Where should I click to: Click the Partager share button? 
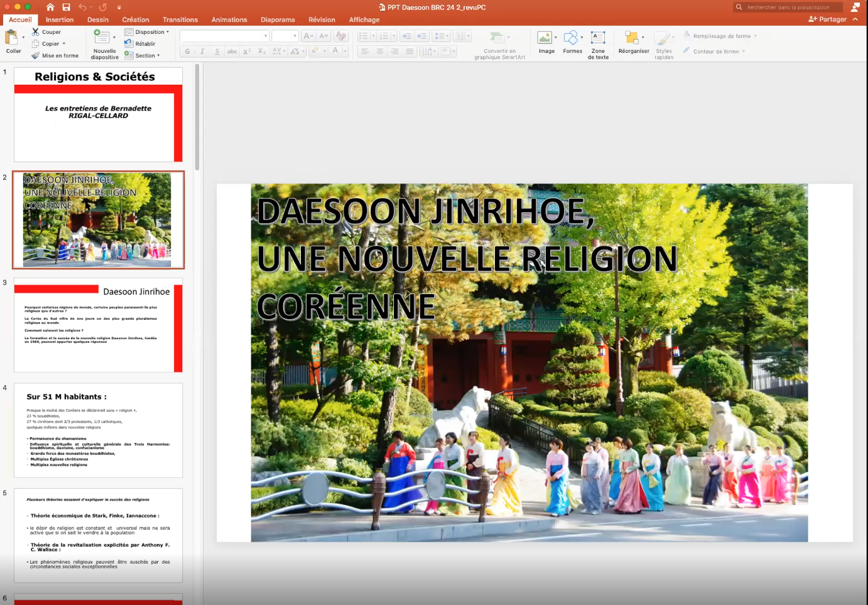point(828,19)
